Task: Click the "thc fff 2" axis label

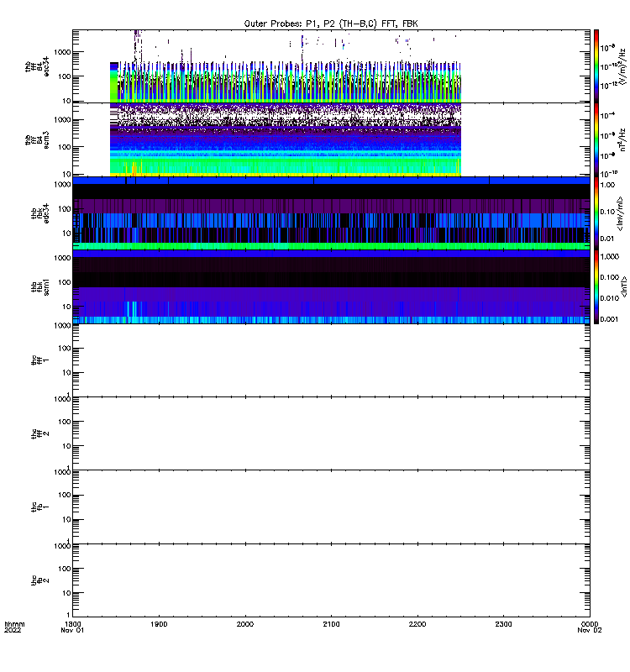Action: pyautogui.click(x=40, y=433)
